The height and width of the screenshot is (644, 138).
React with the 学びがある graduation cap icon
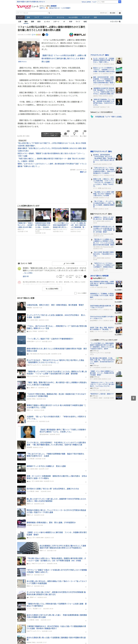click(x=66, y=134)
